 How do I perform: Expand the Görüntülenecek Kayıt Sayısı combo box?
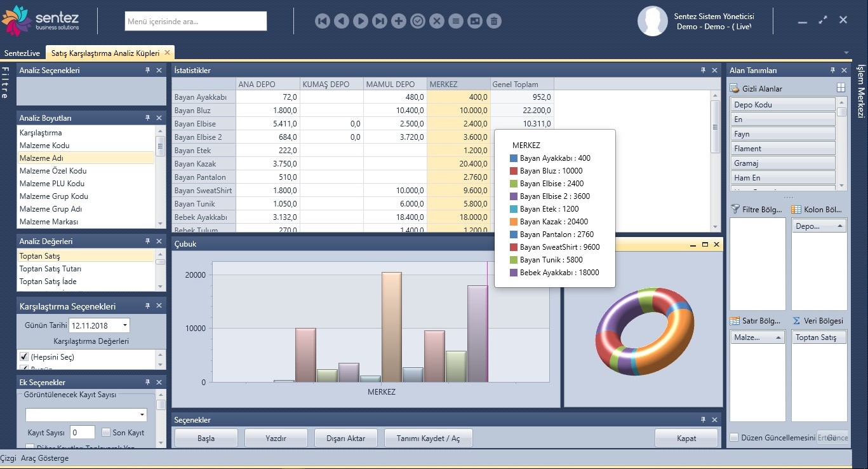(x=141, y=415)
